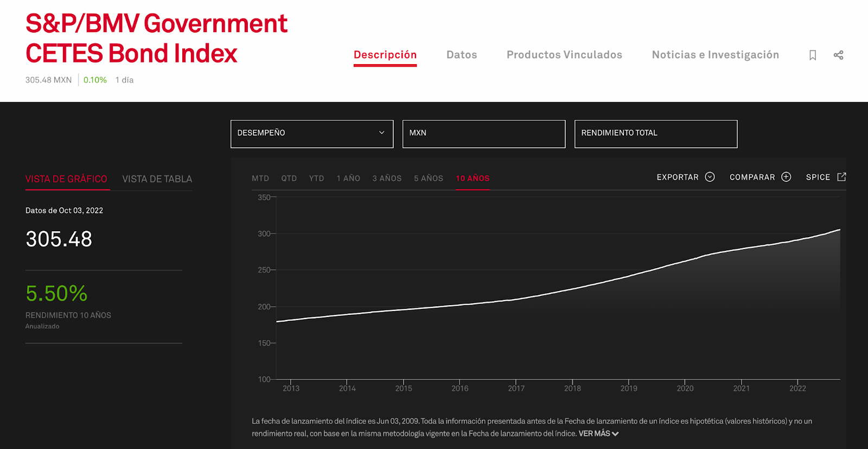This screenshot has width=868, height=449.
Task: Click the MXN currency selector box
Action: [x=484, y=134]
